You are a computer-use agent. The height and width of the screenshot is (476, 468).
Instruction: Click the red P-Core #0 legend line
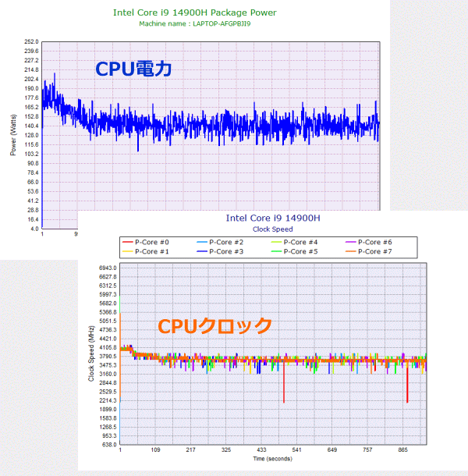(127, 242)
